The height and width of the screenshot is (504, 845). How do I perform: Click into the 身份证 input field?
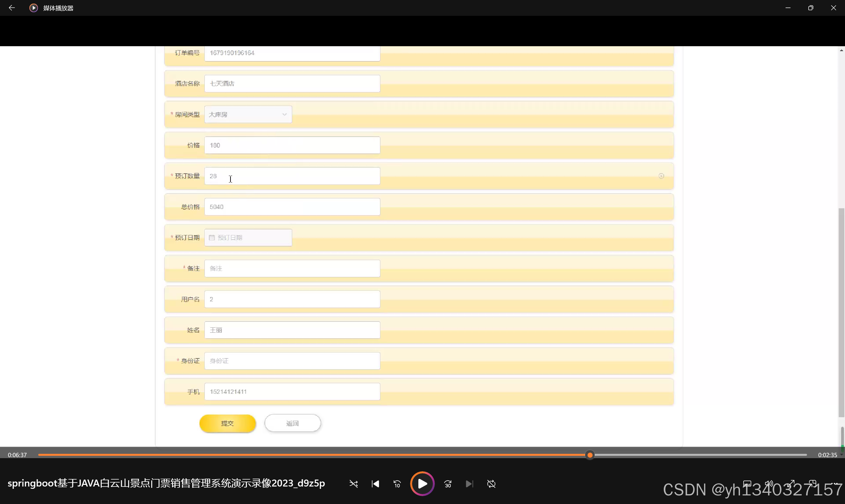coord(292,361)
